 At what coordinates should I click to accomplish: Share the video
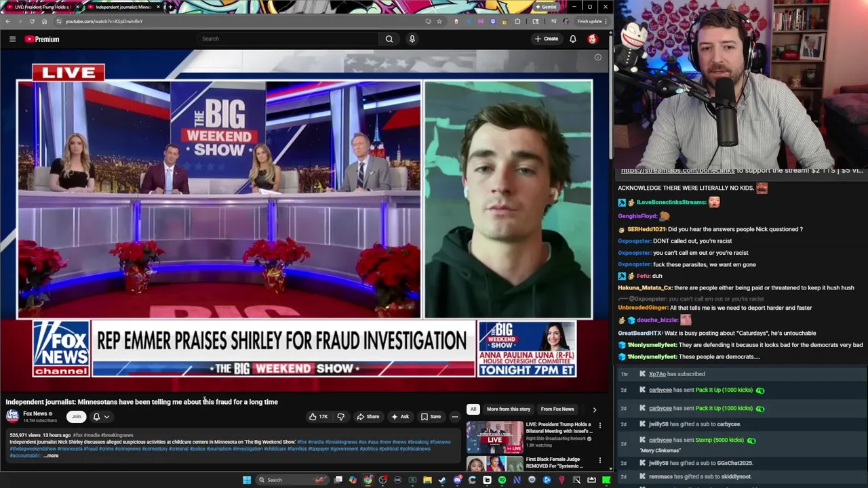[368, 417]
